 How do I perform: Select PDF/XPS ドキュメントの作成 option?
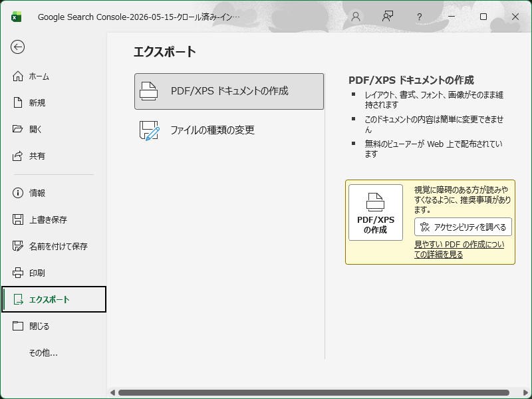tap(229, 91)
